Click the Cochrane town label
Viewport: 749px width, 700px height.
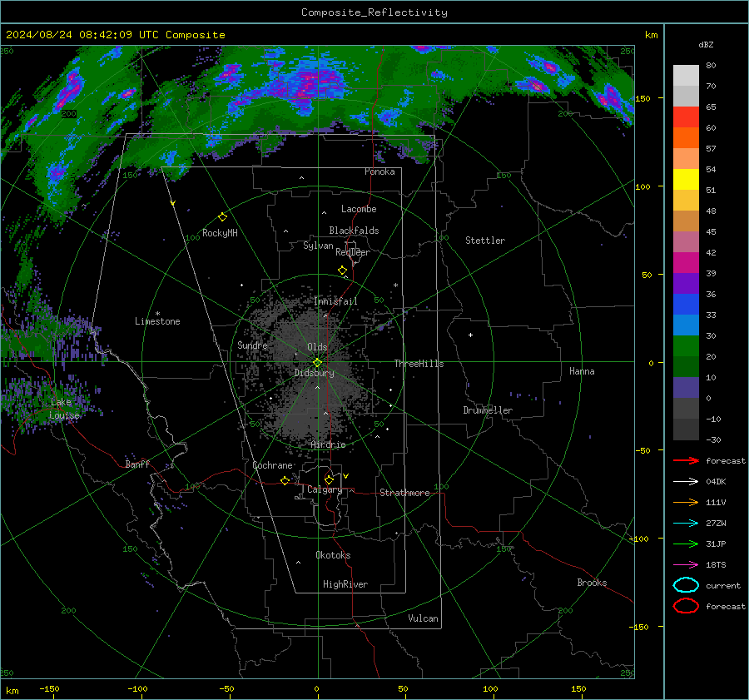(272, 465)
